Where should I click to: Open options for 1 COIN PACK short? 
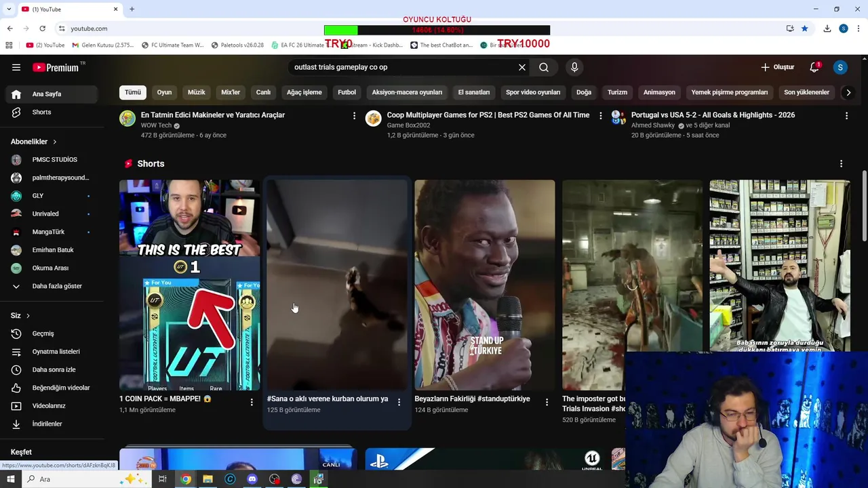click(x=252, y=403)
